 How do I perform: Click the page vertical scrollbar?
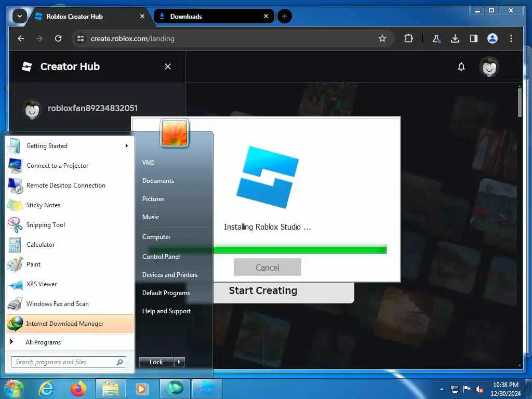pyautogui.click(x=520, y=102)
